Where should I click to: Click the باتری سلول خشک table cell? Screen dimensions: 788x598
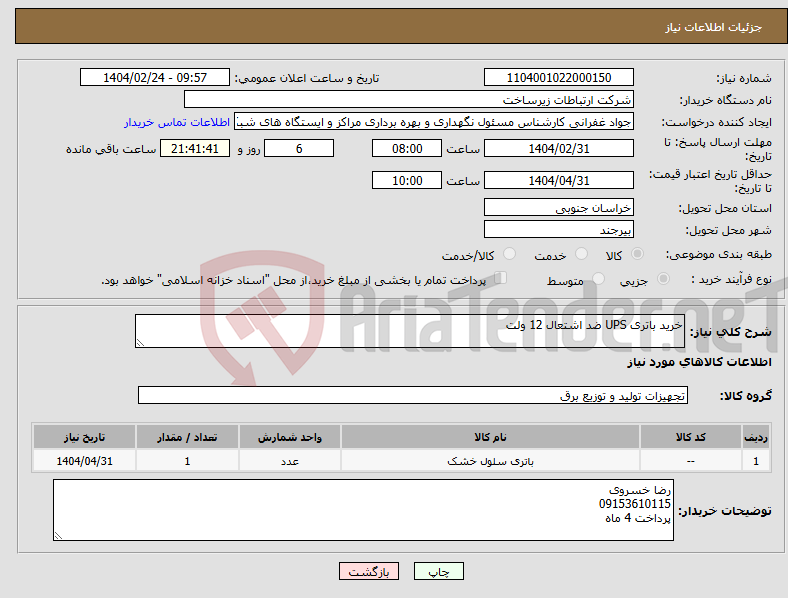pos(490,461)
